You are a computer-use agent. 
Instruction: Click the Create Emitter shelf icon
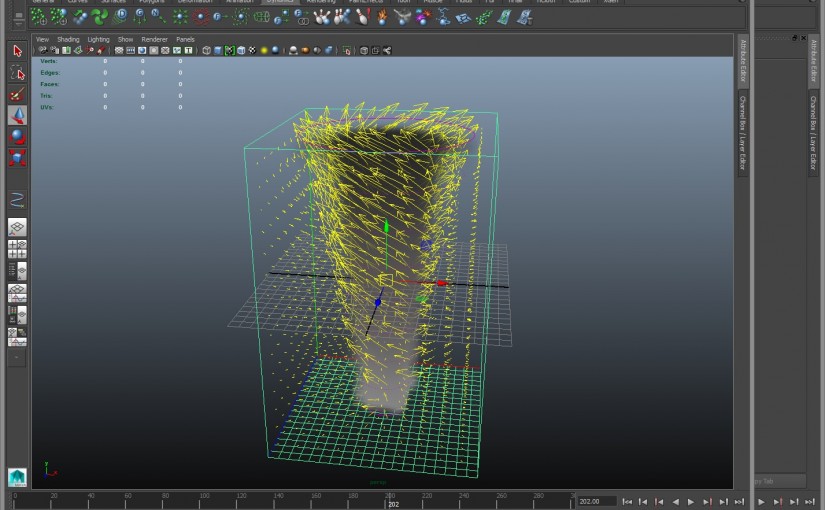[58, 17]
